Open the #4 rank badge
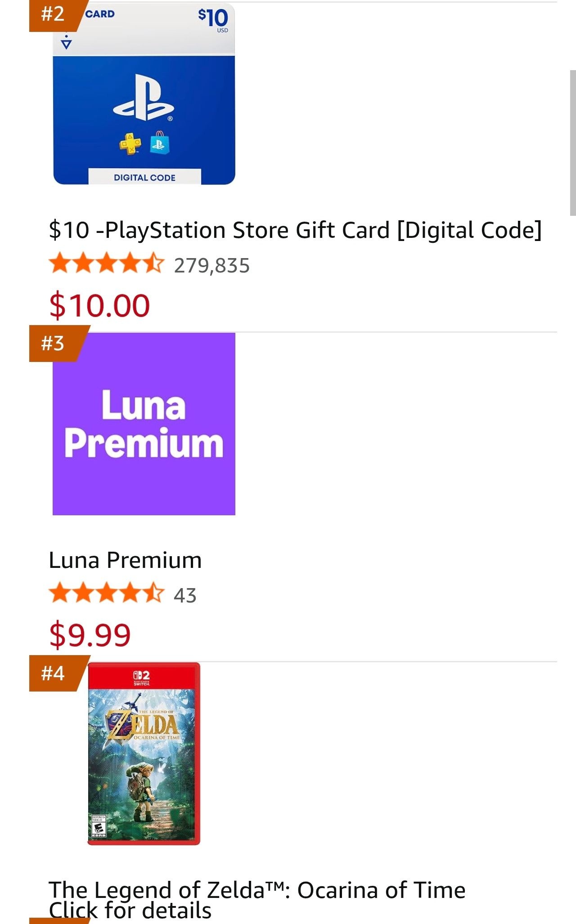576x924 pixels. (x=54, y=674)
